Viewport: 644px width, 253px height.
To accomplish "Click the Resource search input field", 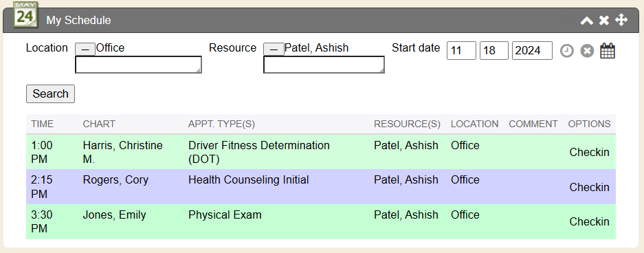I will point(324,65).
